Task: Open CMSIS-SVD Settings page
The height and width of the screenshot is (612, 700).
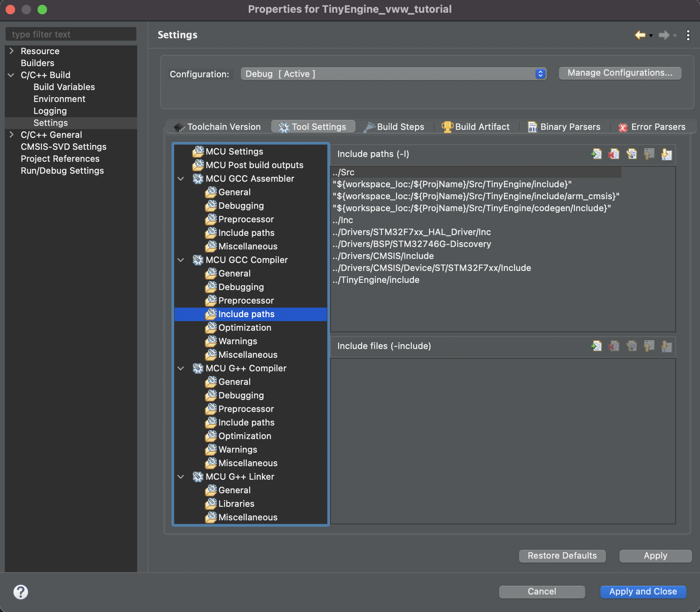Action: click(64, 147)
